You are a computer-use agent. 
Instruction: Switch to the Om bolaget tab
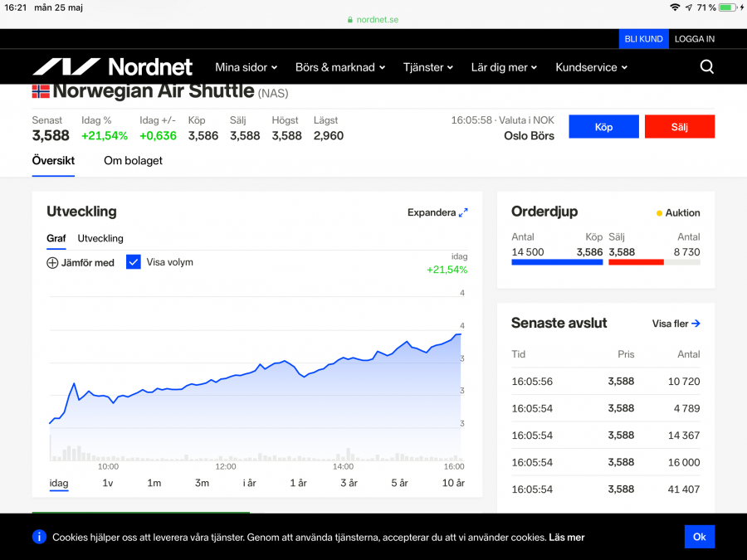[133, 161]
